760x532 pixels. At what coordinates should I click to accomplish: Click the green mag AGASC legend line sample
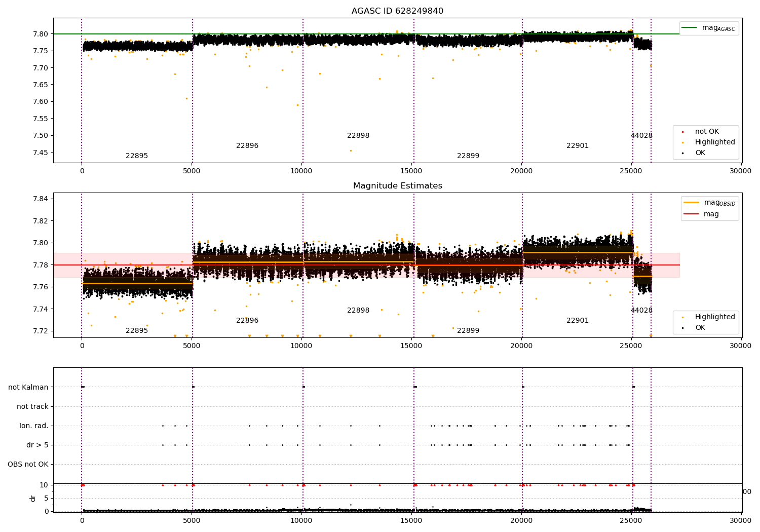coord(689,28)
